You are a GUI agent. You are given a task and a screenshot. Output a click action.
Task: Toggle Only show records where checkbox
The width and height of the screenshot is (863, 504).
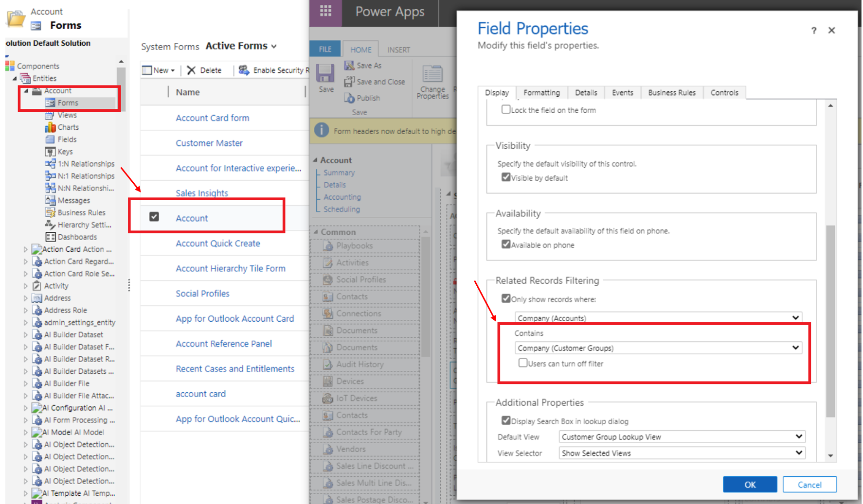pyautogui.click(x=506, y=298)
